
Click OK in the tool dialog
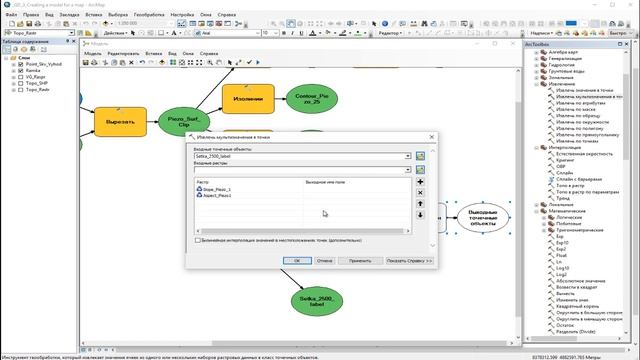pos(297,260)
